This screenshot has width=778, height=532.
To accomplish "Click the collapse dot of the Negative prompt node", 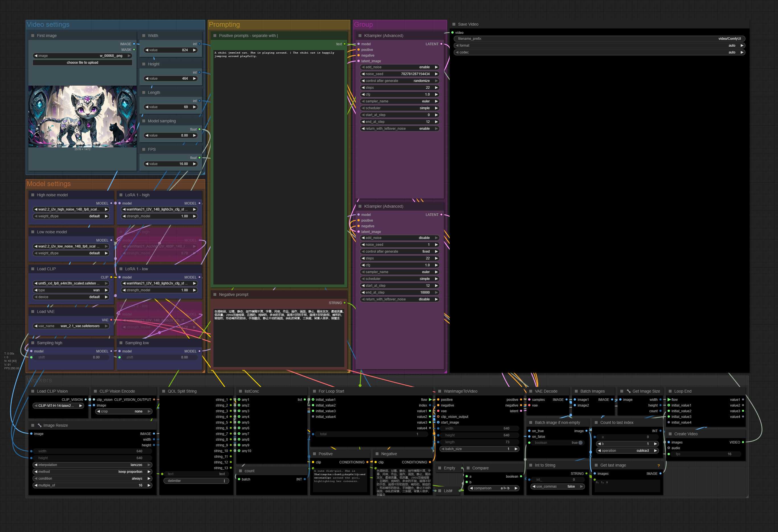I will click(x=215, y=294).
